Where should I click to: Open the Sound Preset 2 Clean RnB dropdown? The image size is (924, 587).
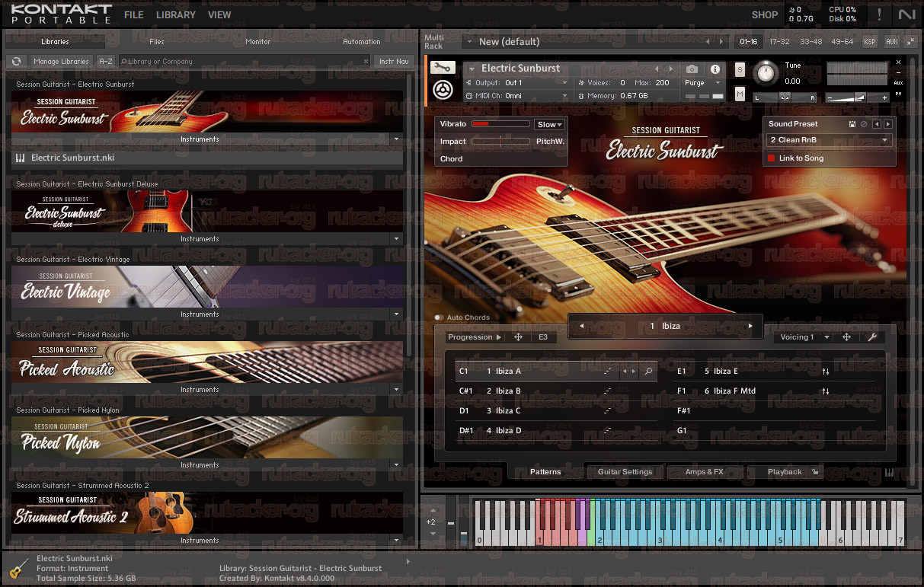[829, 140]
